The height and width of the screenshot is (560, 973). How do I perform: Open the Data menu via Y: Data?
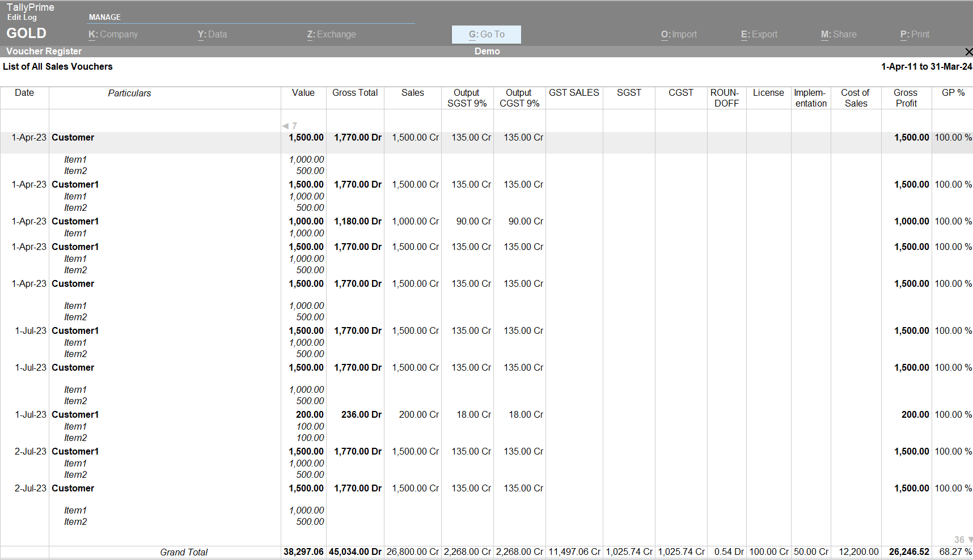click(x=212, y=34)
